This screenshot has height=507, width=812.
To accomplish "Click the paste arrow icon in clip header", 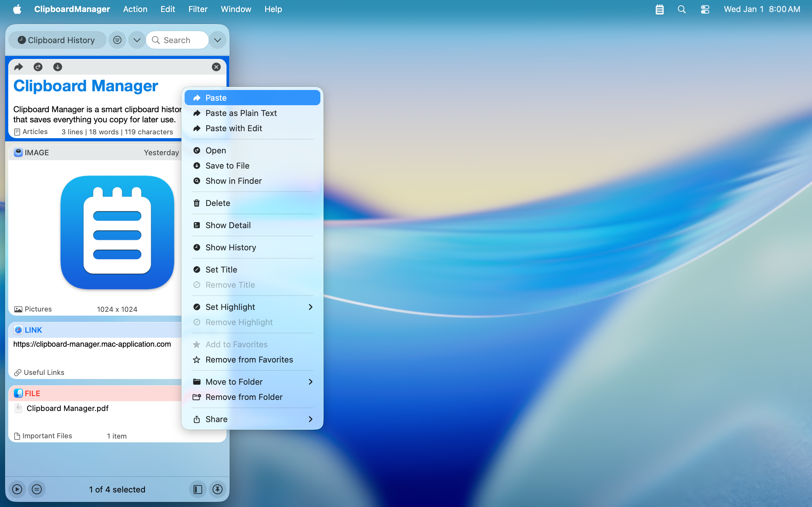I will tap(18, 67).
